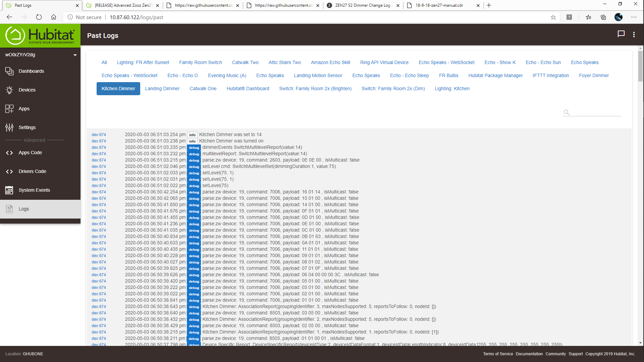This screenshot has width=644, height=362.
Task: Filter logs by Ring API Virtual Device
Action: tap(384, 62)
